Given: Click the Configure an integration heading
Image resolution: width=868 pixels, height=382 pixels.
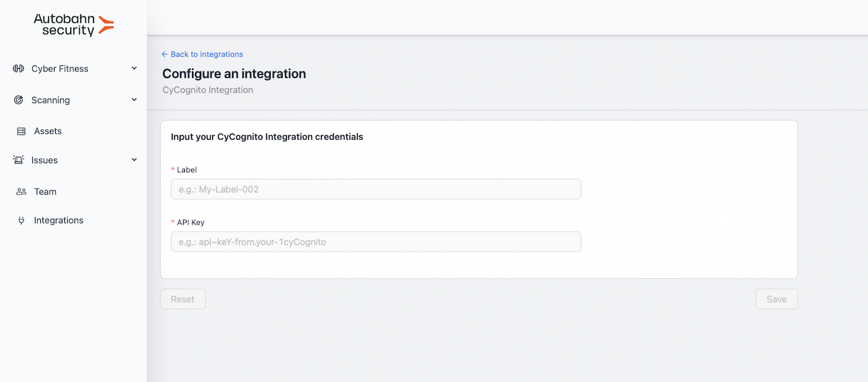Looking at the screenshot, I should 234,74.
